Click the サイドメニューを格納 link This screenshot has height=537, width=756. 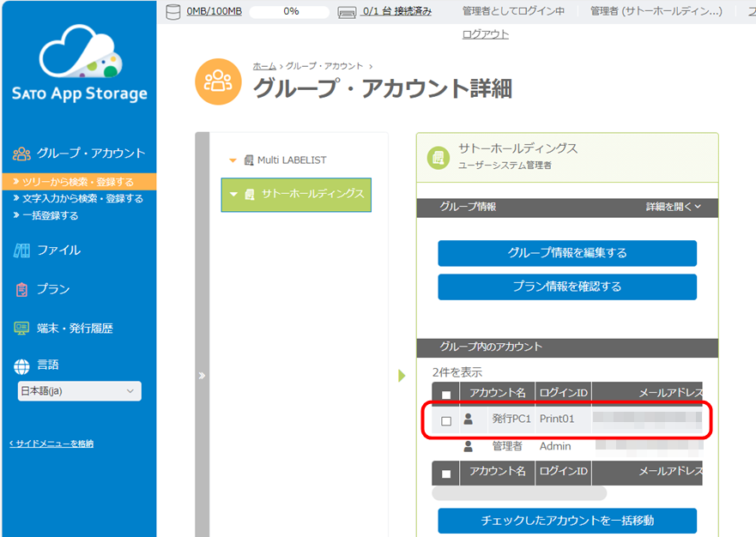coord(51,443)
